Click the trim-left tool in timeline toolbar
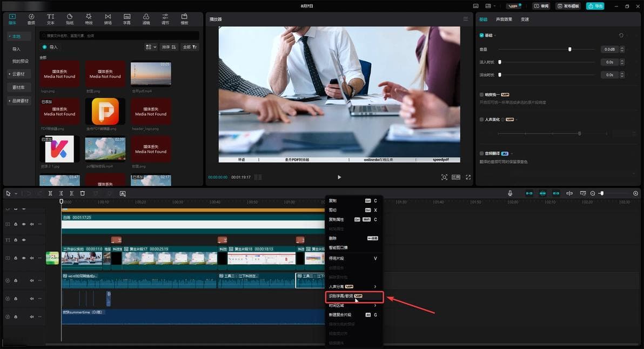Screen dimensions: 644x349 (61, 193)
